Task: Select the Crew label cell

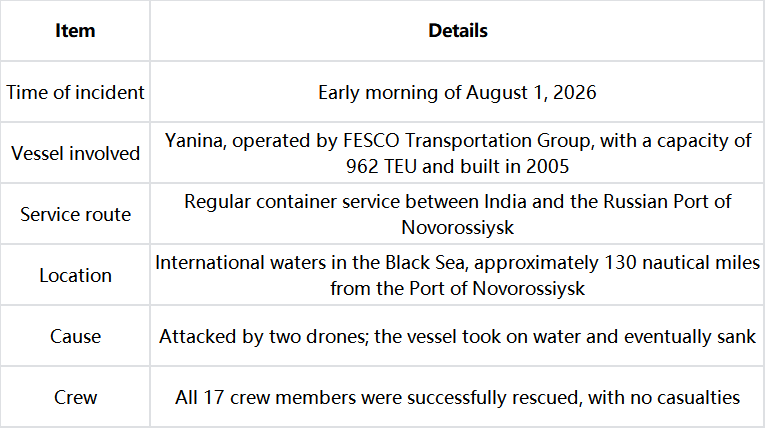Action: pos(75,397)
